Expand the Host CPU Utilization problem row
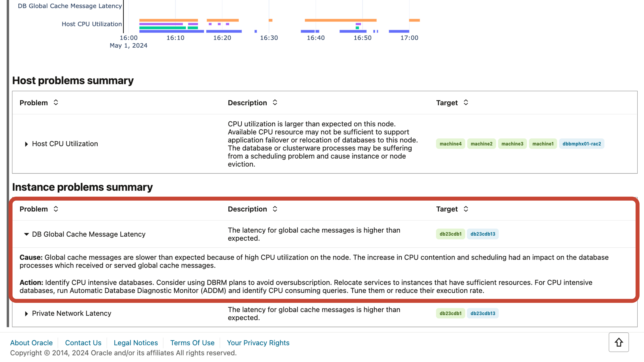Screen dimensions: 644x362 pyautogui.click(x=26, y=144)
